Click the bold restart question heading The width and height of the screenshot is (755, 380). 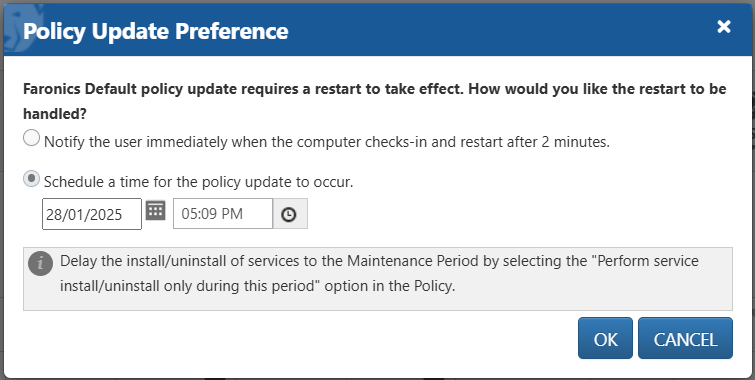[x=375, y=102]
